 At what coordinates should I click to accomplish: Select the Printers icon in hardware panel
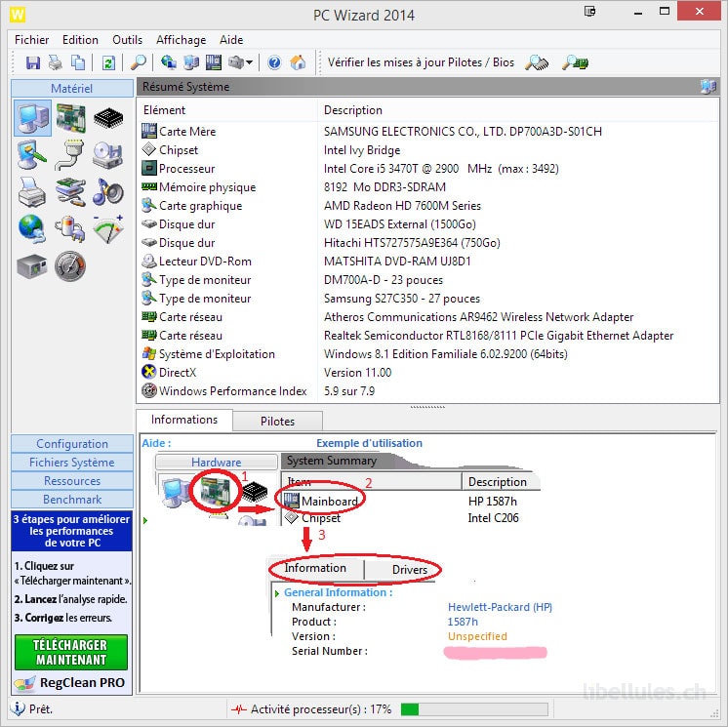click(x=32, y=191)
